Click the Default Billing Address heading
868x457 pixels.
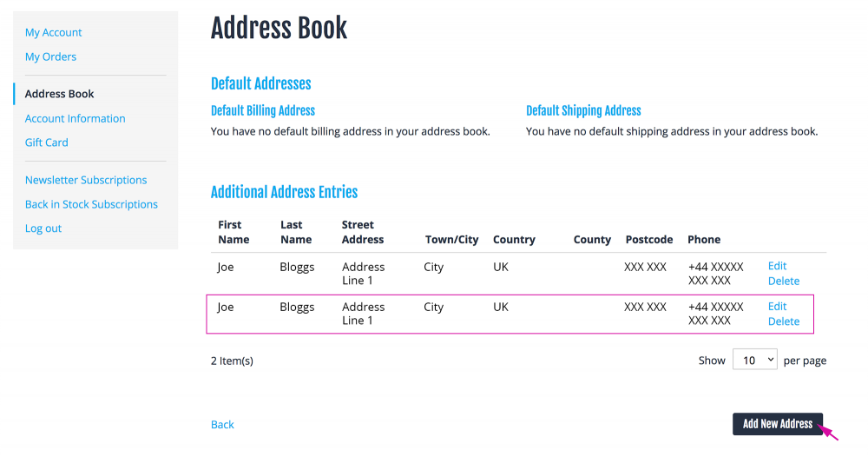(x=262, y=111)
